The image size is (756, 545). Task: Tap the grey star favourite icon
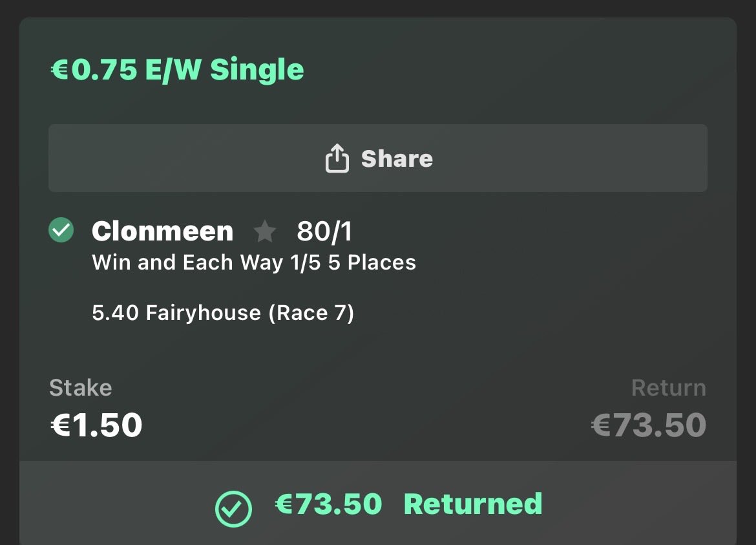click(265, 231)
